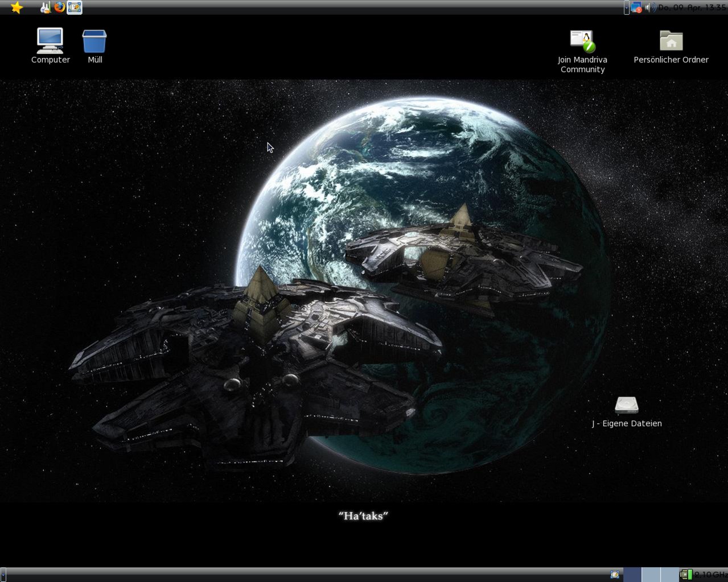Screen dimensions: 728x582
Task: Switch to the second workspace in pager
Action: [651, 575]
